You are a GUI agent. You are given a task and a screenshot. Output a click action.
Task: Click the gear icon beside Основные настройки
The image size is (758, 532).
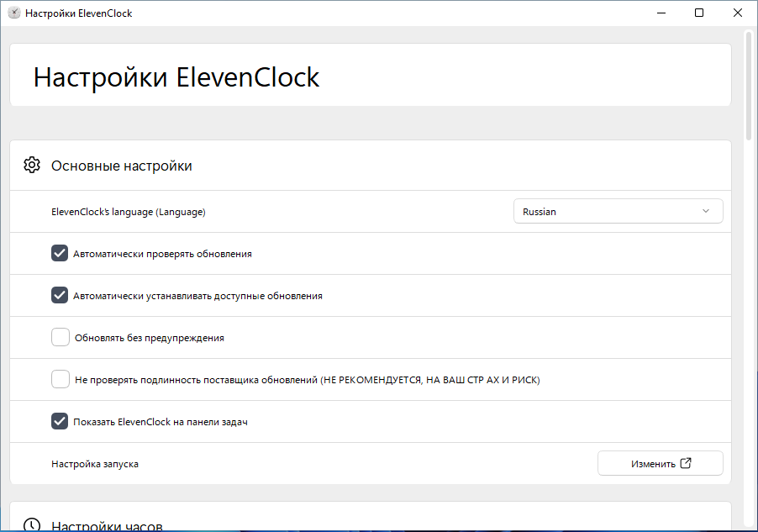click(x=32, y=166)
